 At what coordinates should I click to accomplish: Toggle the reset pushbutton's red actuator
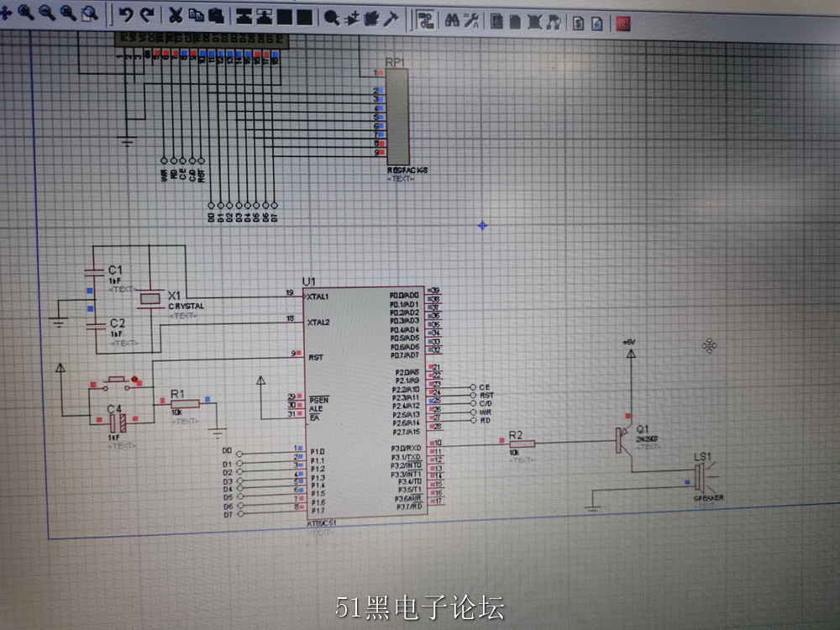134,380
